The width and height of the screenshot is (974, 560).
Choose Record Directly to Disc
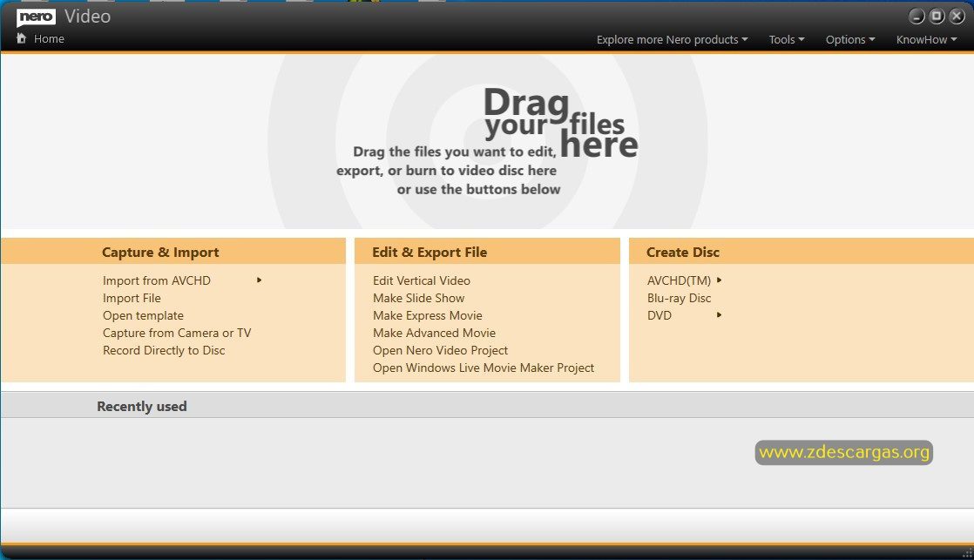[164, 350]
